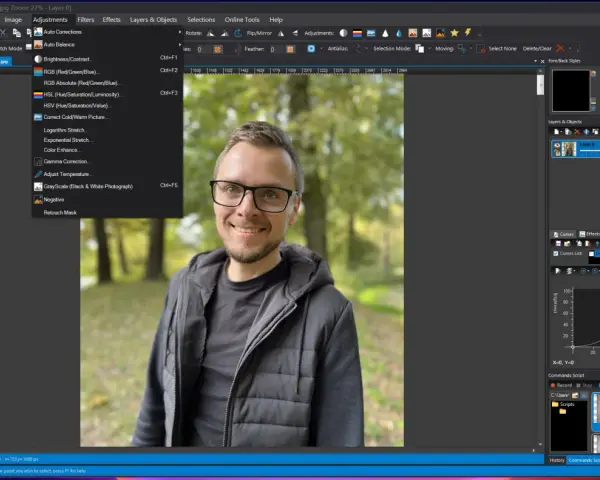This screenshot has height=480, width=600.
Task: Open the Delete/Clear dropdown arrow
Action: [569, 49]
